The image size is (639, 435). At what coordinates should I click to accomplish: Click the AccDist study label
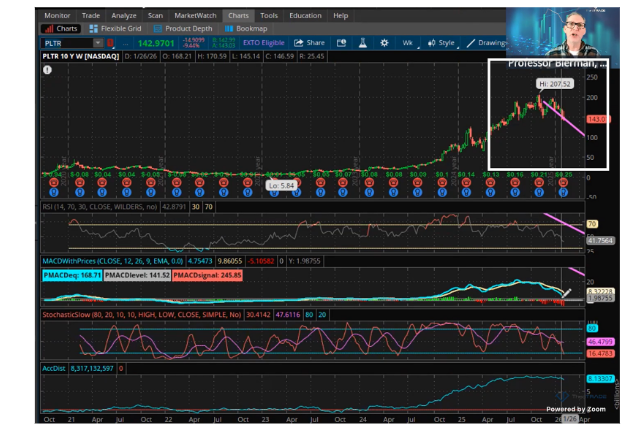[x=54, y=369]
